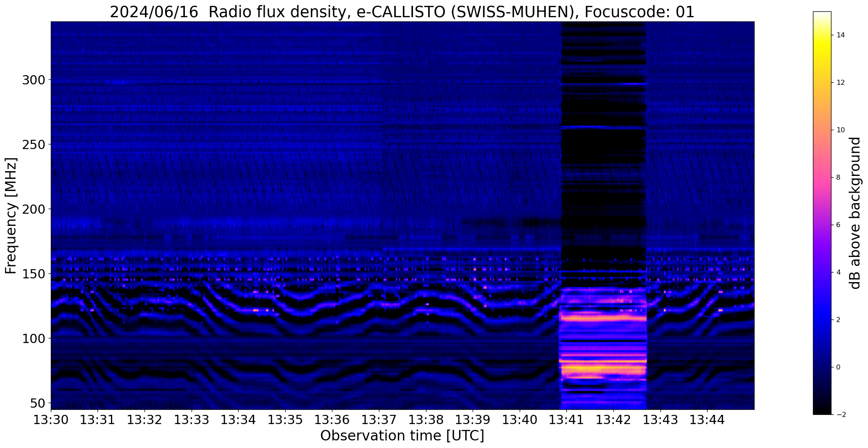Select the 13:30 time tick label

(x=51, y=419)
